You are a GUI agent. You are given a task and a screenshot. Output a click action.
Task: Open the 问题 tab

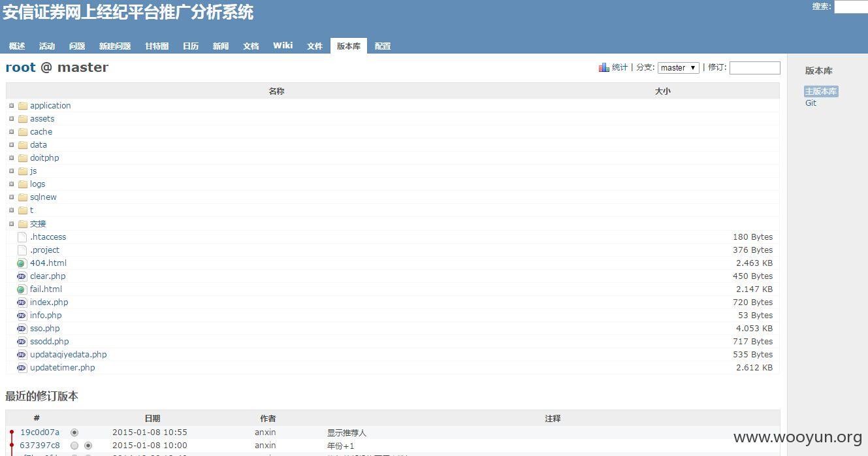(x=77, y=46)
